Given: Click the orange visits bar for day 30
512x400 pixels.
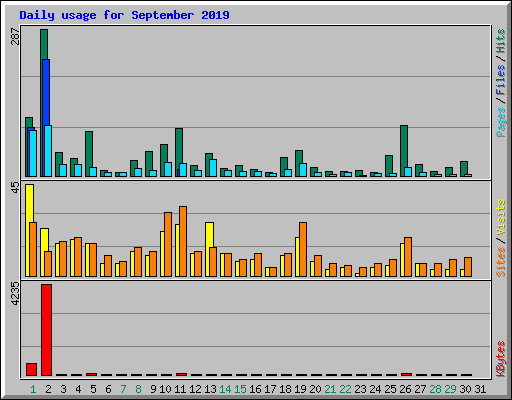Looking at the screenshot, I should (468, 267).
